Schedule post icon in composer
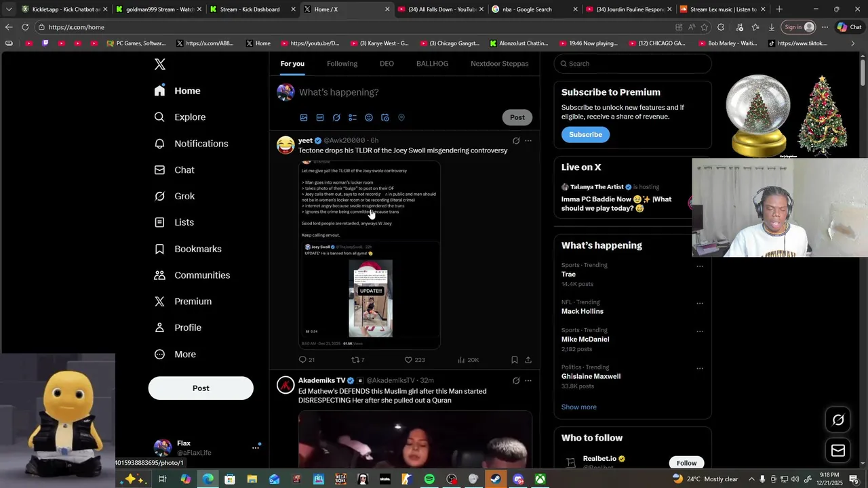The width and height of the screenshot is (868, 488). tap(385, 118)
